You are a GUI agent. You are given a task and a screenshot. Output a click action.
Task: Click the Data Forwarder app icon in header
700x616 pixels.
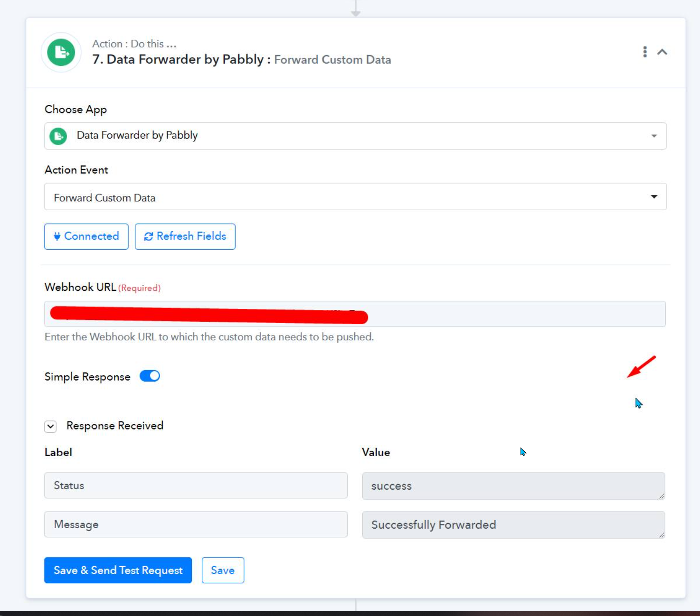pos(61,52)
